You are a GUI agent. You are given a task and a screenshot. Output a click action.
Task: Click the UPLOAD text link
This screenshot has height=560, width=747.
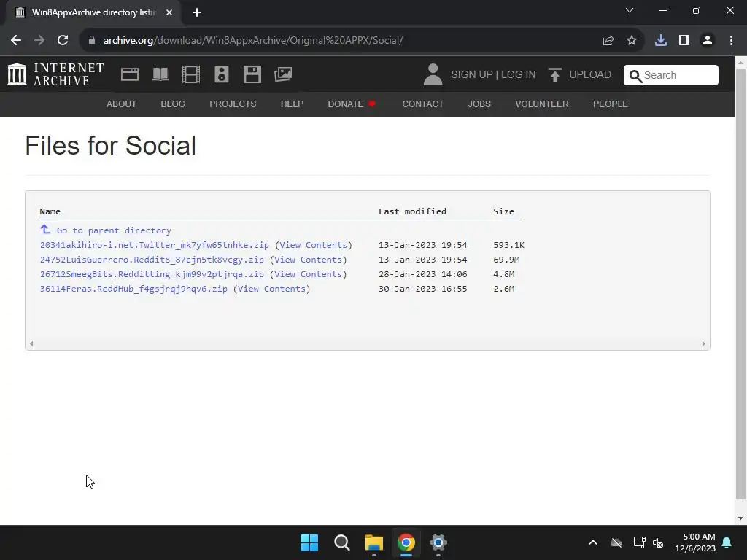pyautogui.click(x=590, y=75)
